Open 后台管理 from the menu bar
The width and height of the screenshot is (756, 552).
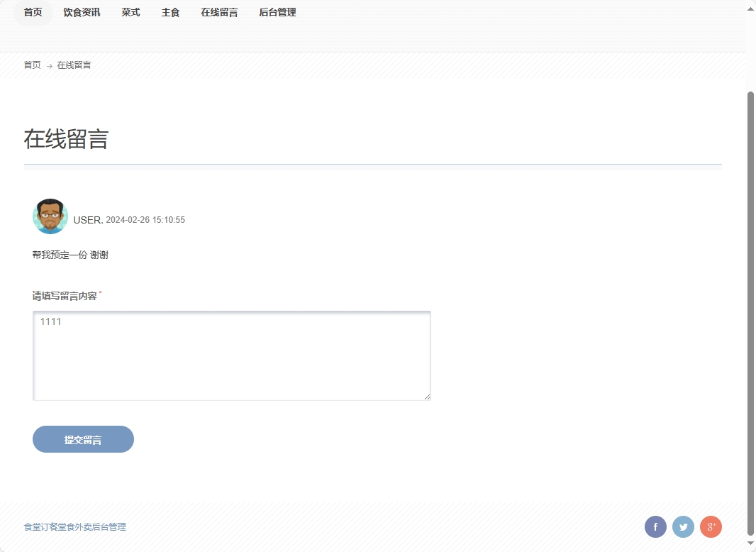click(277, 12)
